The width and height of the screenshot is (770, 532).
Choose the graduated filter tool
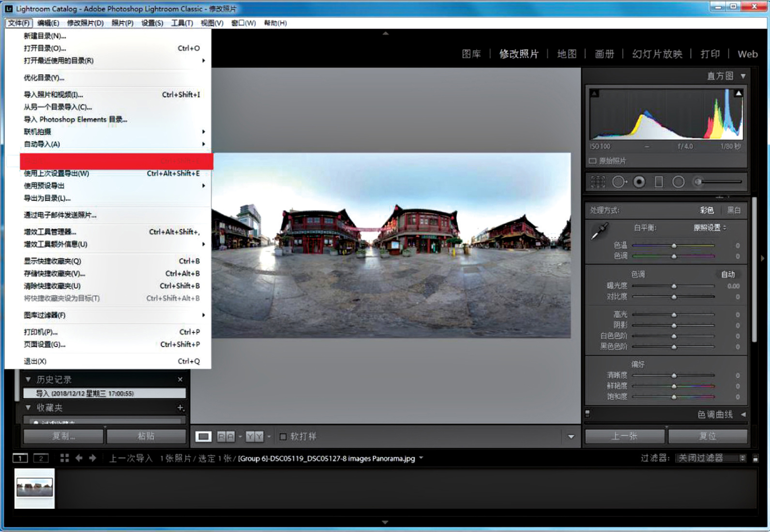(659, 182)
